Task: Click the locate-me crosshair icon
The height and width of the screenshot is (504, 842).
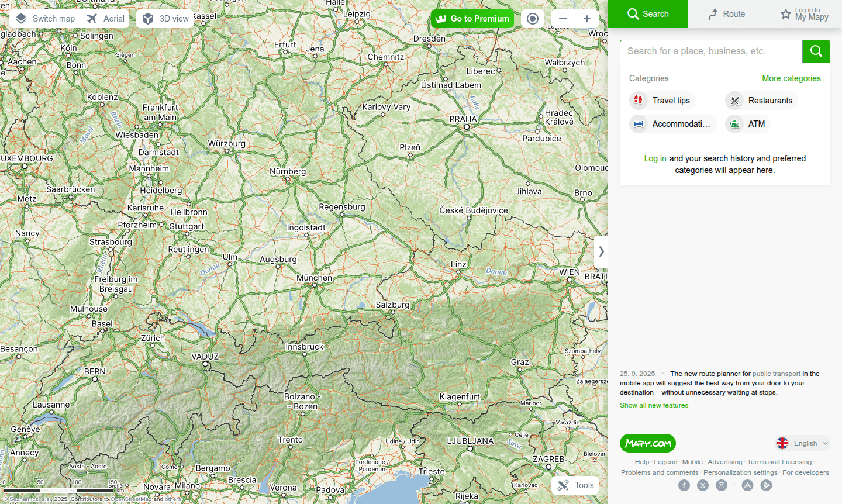Action: click(x=532, y=18)
